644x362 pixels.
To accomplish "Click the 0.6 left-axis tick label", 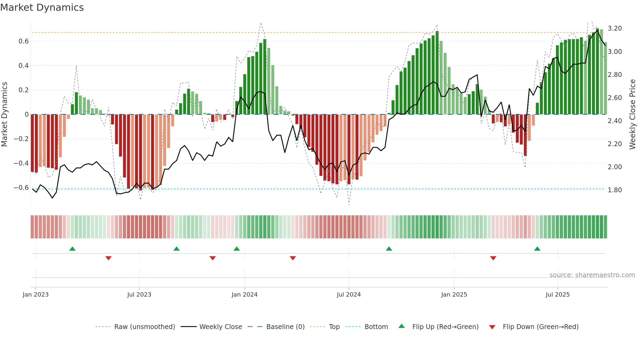I will 24,41.
